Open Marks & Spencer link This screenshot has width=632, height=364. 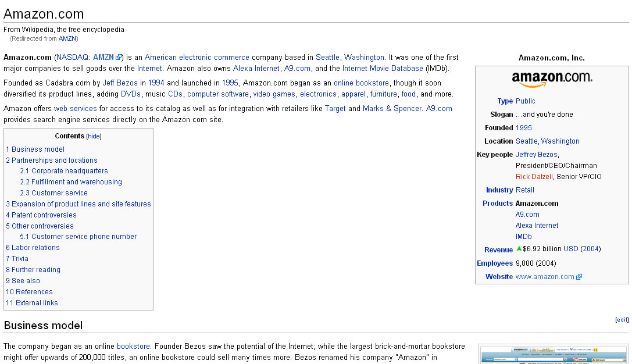[x=392, y=108]
